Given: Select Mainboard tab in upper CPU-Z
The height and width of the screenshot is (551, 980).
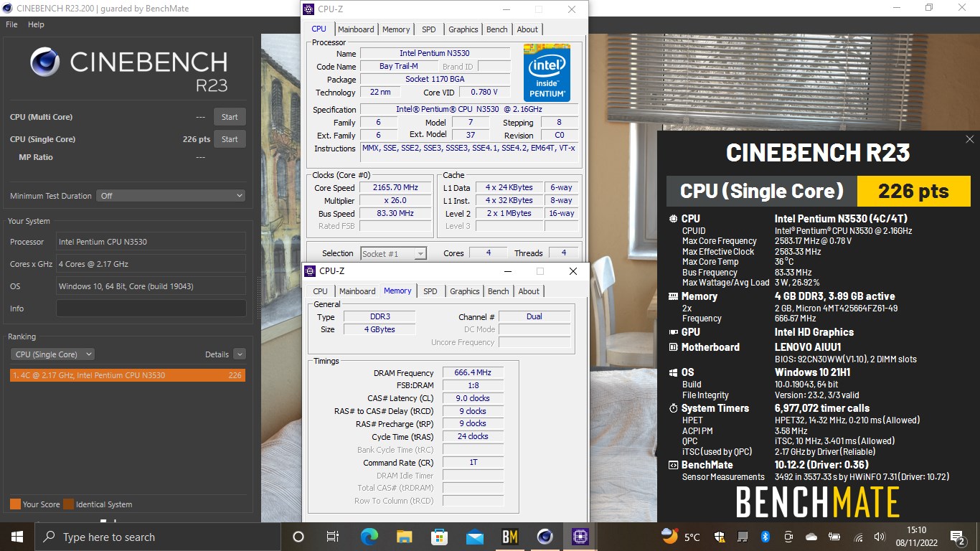Looking at the screenshot, I should [x=356, y=29].
